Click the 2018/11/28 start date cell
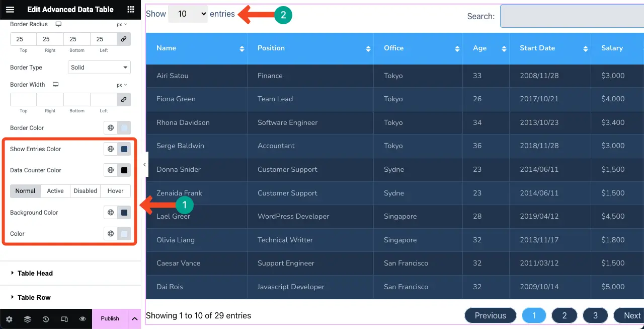The image size is (644, 329). (x=550, y=146)
